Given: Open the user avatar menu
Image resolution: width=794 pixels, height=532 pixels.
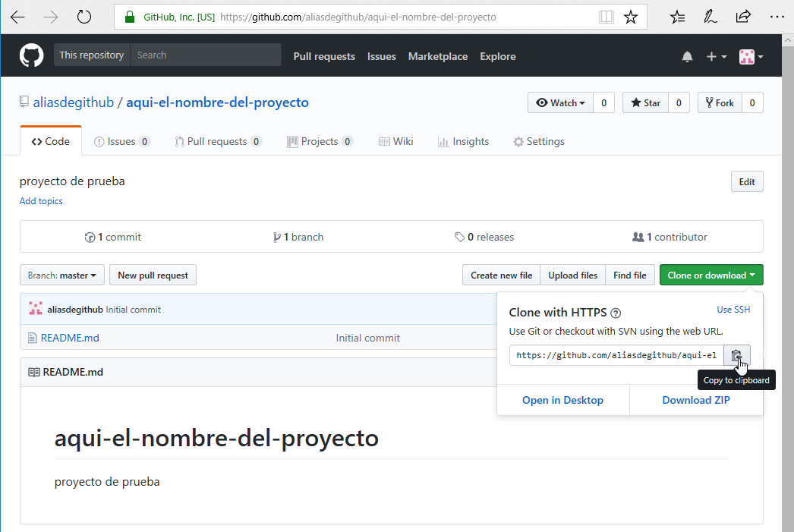Looking at the screenshot, I should click(x=751, y=57).
